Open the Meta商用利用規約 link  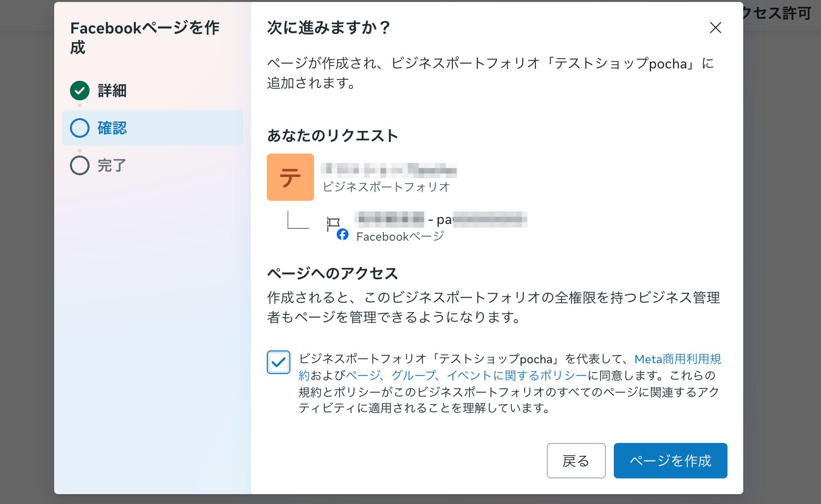[677, 359]
